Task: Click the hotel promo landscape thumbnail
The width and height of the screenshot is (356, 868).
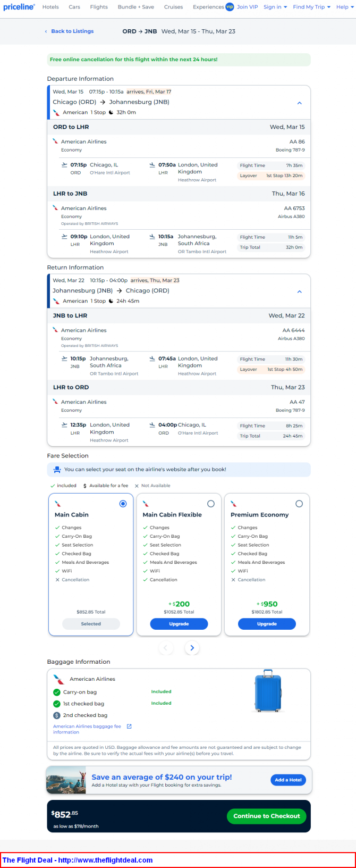Action: point(66,781)
